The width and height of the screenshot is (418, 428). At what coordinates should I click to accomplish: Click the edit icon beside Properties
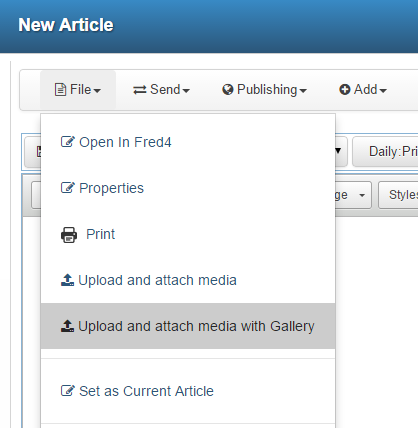tap(68, 188)
